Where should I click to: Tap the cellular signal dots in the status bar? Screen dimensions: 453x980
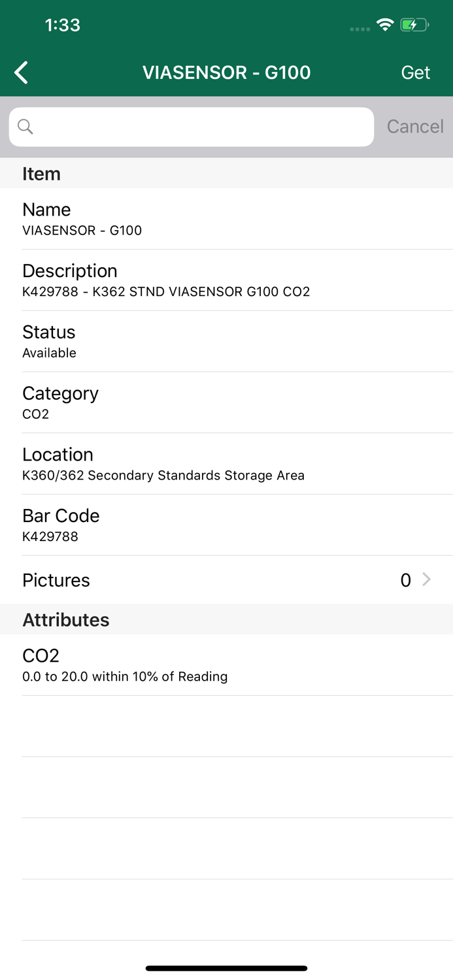click(x=359, y=28)
